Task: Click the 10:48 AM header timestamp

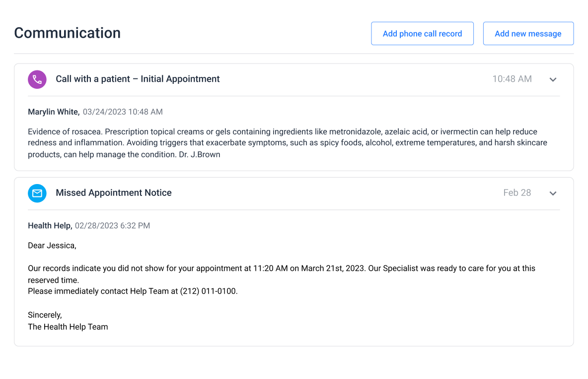Action: coord(512,79)
